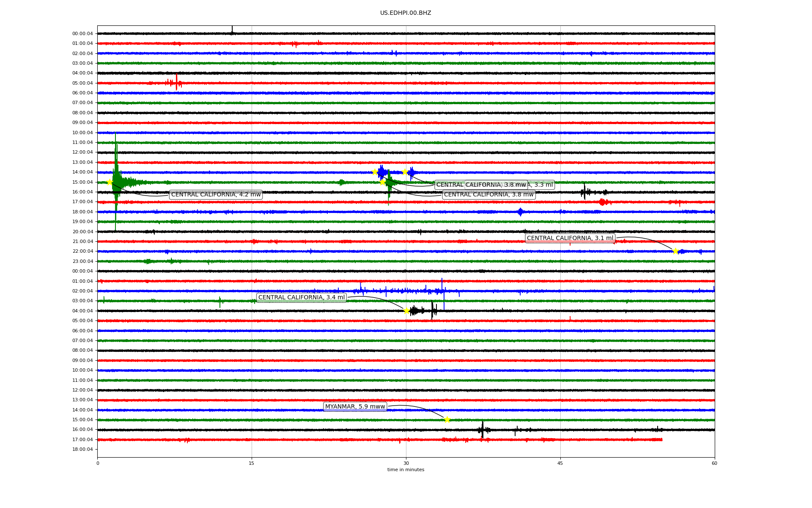Screen dimensions: 812x508
Task: Select the CENTRAL CALIFORNIA, 4.2 mw label
Action: pos(216,194)
